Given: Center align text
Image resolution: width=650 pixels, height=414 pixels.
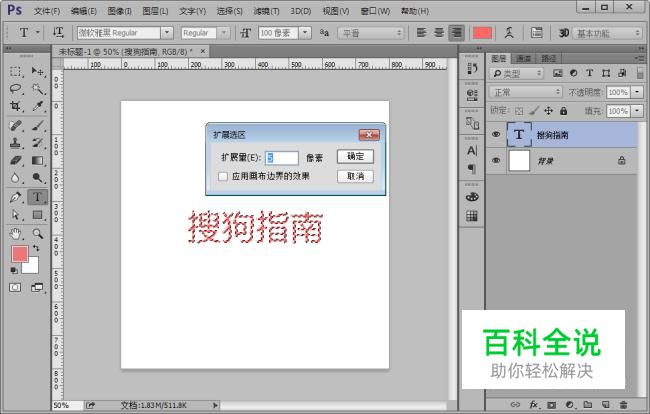Looking at the screenshot, I should point(439,32).
